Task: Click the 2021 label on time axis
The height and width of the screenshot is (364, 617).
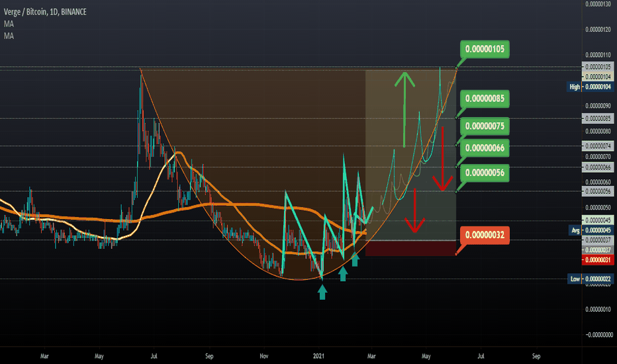Action: [318, 356]
